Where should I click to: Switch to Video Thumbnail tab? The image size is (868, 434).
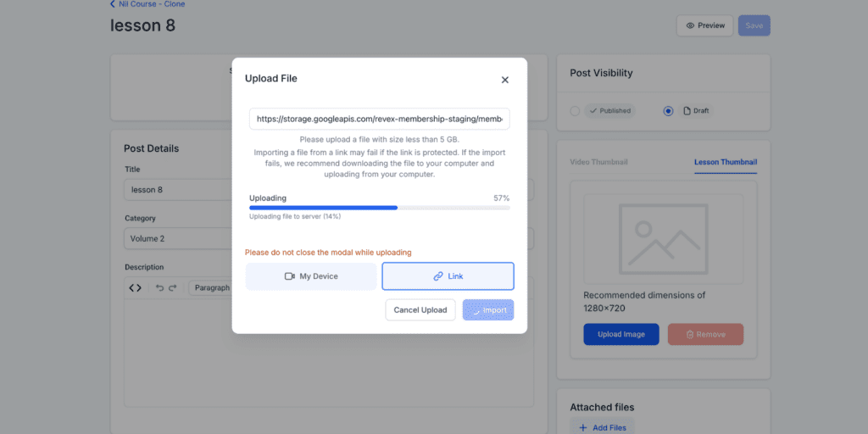click(x=598, y=162)
